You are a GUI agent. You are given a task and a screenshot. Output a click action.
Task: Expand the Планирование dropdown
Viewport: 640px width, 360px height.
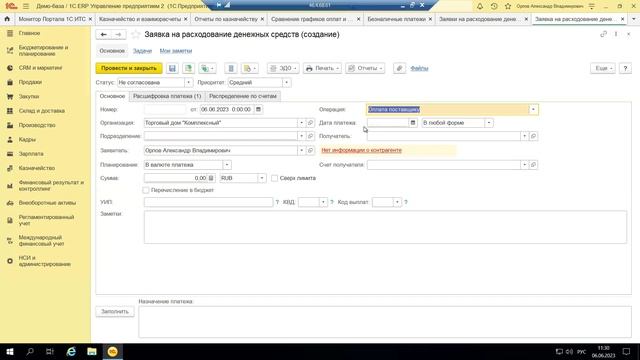(x=227, y=164)
